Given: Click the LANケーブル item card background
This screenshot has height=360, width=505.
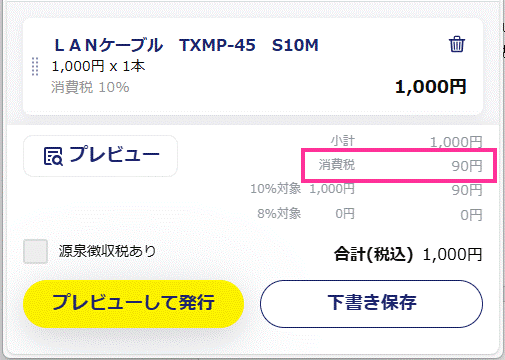Looking at the screenshot, I should coord(253,67).
